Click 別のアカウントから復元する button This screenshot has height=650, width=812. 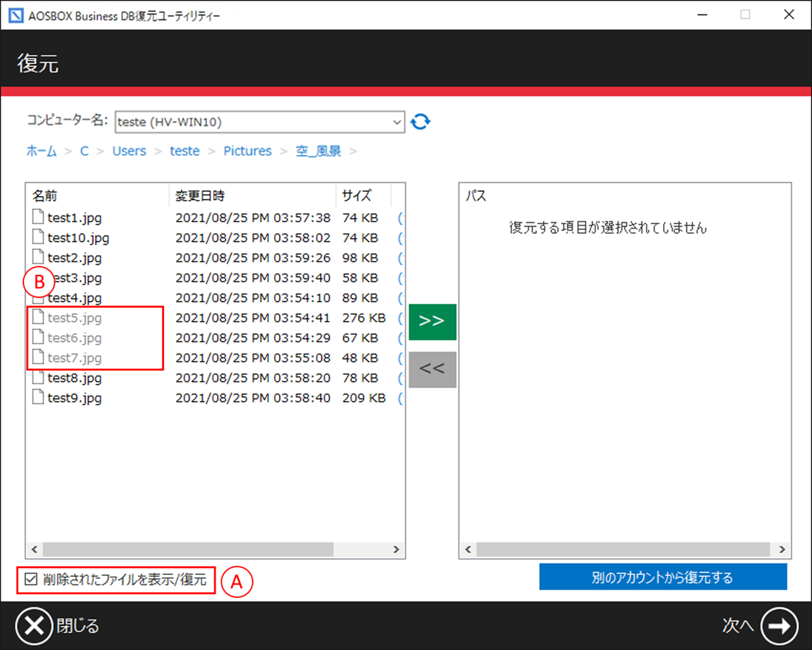[x=663, y=577]
